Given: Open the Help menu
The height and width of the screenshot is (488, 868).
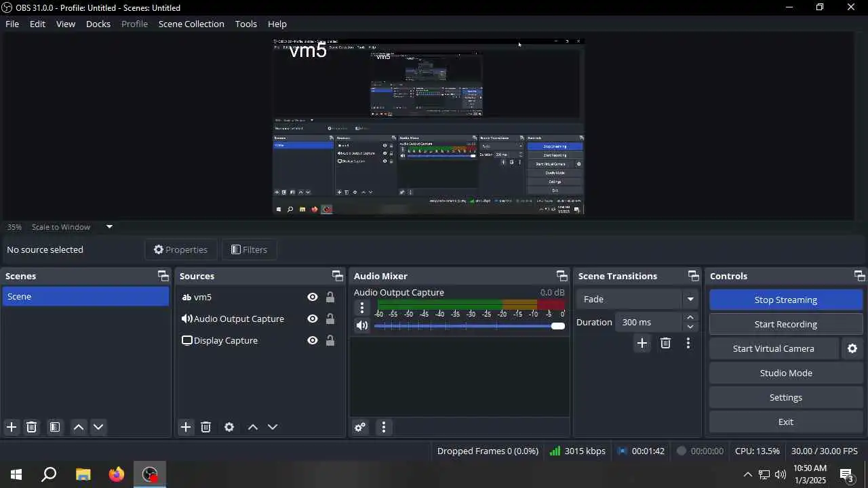Looking at the screenshot, I should click(x=277, y=24).
